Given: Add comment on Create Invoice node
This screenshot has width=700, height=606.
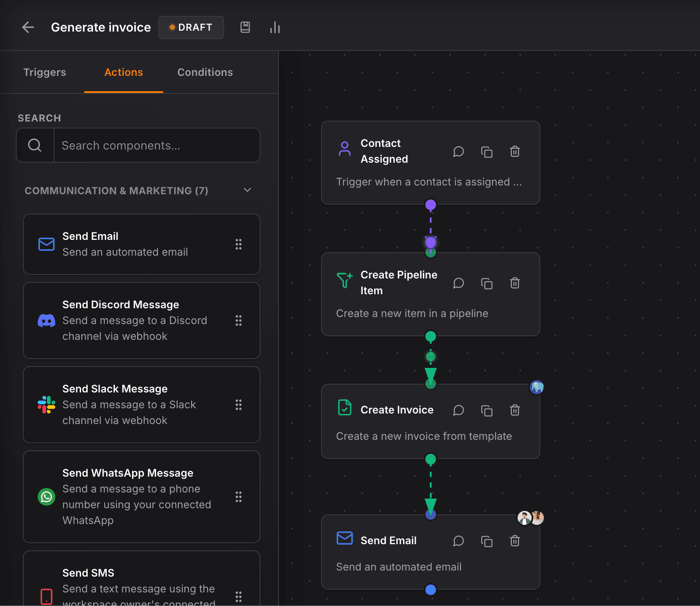Looking at the screenshot, I should point(458,410).
